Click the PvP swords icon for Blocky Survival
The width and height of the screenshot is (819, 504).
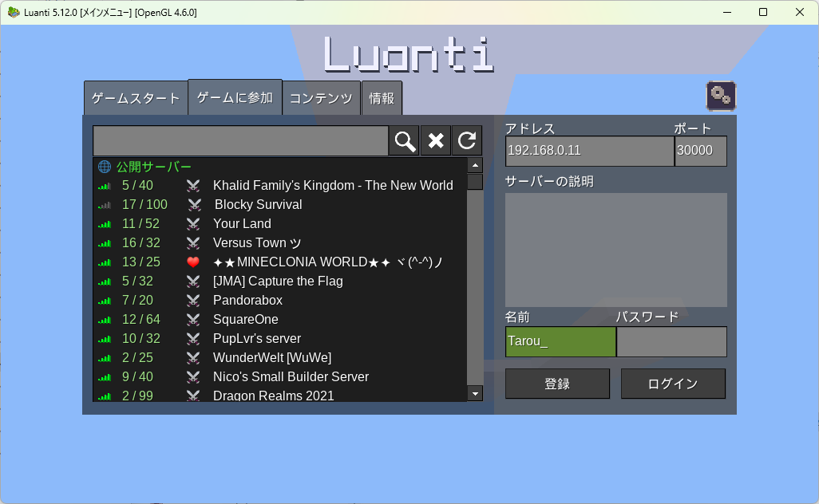(x=194, y=204)
